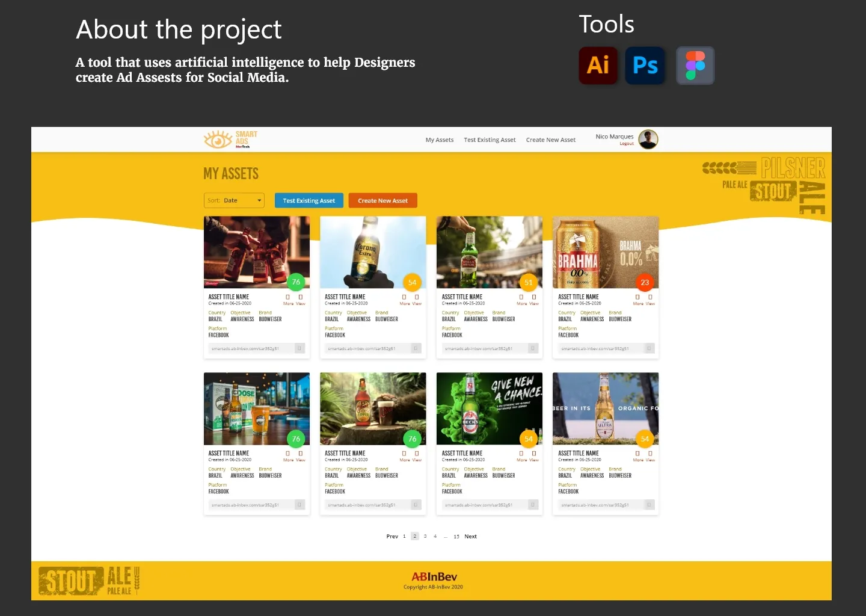Open the Goose IPA asset thumbnail
866x616 pixels.
point(257,409)
